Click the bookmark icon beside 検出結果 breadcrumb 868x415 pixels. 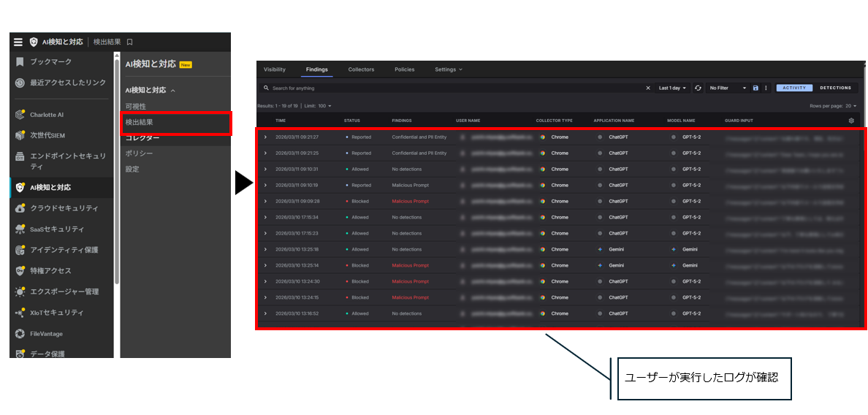130,42
